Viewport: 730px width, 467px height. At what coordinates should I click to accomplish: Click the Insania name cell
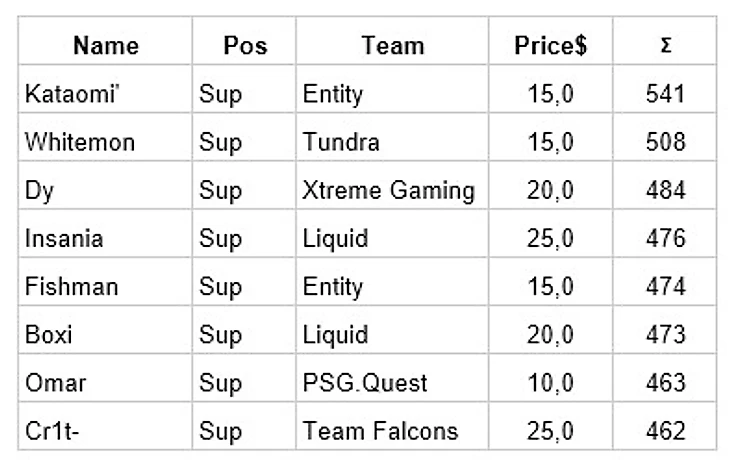65,238
